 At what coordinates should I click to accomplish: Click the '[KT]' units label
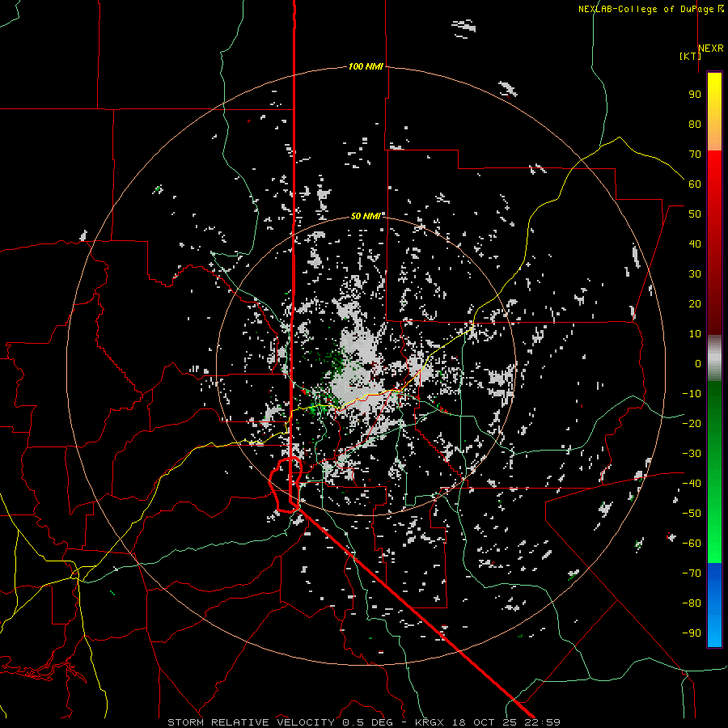pyautogui.click(x=691, y=56)
